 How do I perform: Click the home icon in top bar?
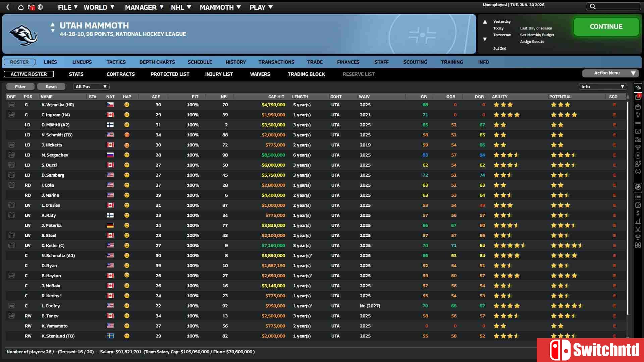pyautogui.click(x=21, y=7)
